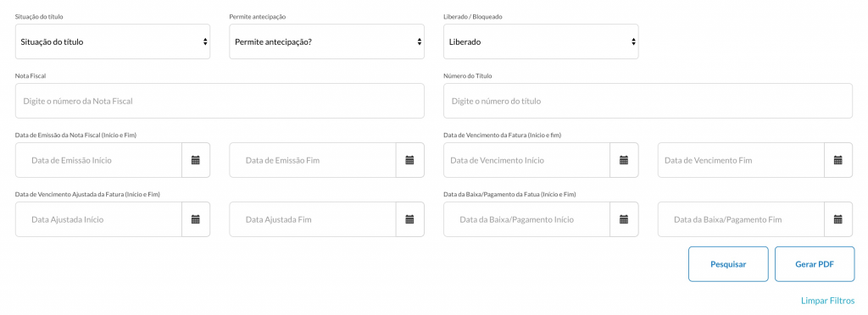Open calendar for Data de Emissão Fim
Screen dimensions: 868x315
[x=409, y=160]
